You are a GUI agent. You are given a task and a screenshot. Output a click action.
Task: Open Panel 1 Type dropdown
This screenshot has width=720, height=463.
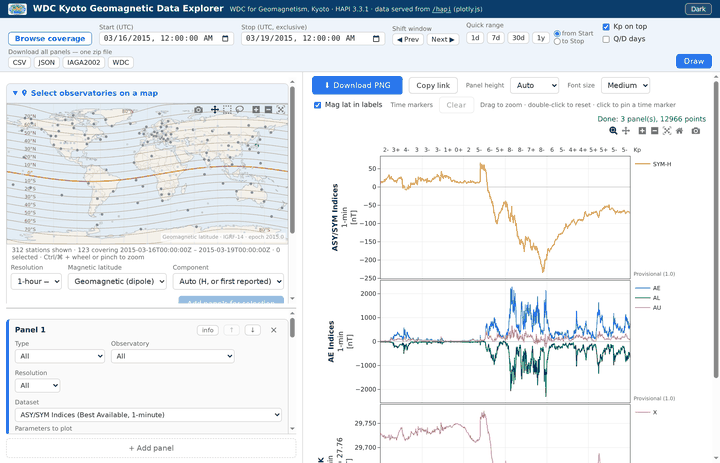tap(60, 356)
